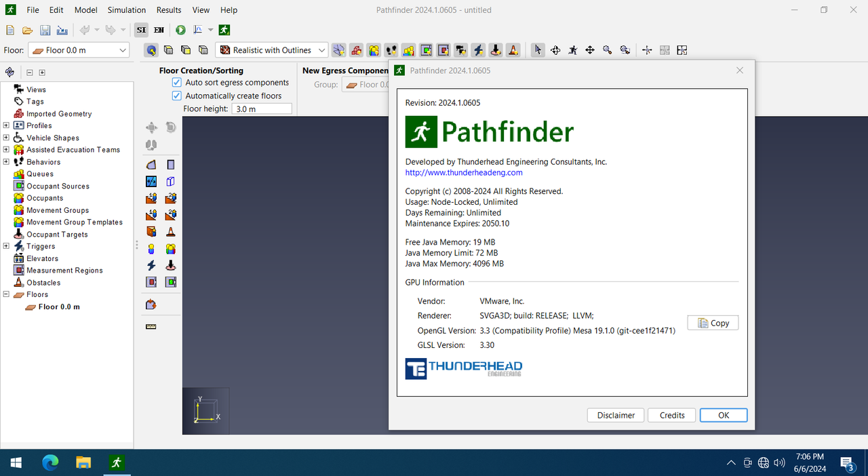This screenshot has width=868, height=476.
Task: Select the two-point ramp tool
Action: pos(171,215)
